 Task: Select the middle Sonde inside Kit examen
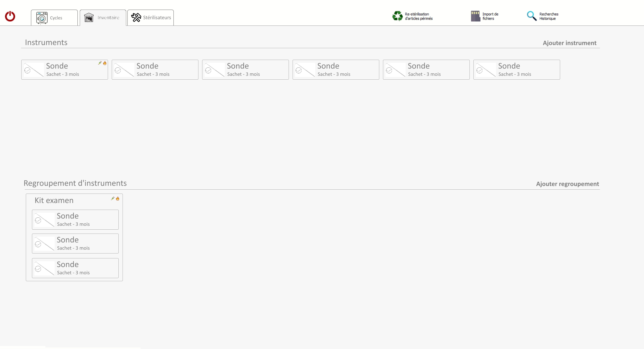[75, 243]
